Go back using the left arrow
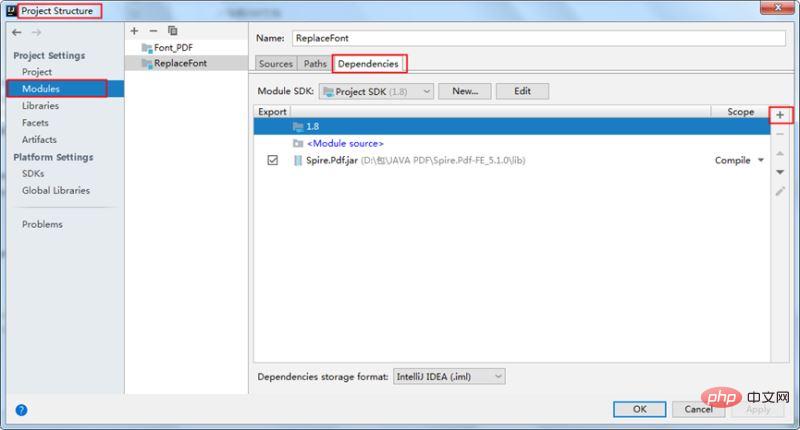This screenshot has width=800, height=430. pos(17,32)
